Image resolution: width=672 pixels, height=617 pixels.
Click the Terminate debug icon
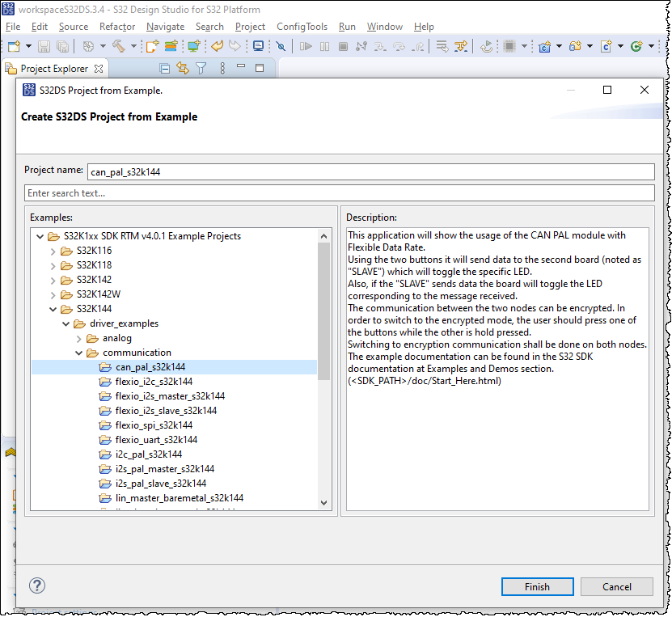(x=343, y=46)
